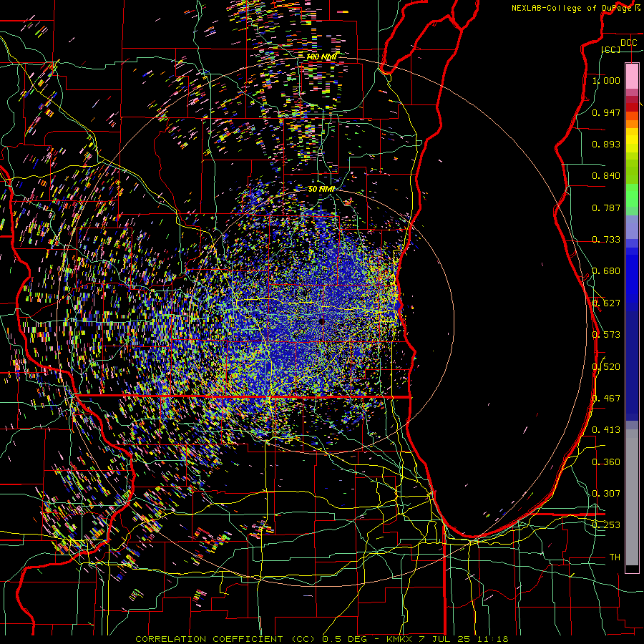Pick the red segment of the color bar
Viewport: 644px width, 644px height.
click(632, 107)
